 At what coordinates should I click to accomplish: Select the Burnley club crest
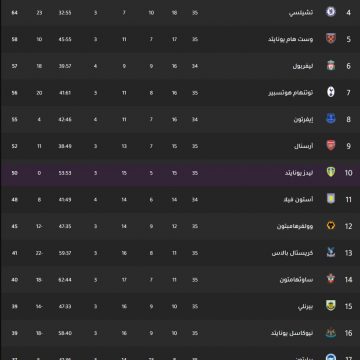click(x=330, y=306)
